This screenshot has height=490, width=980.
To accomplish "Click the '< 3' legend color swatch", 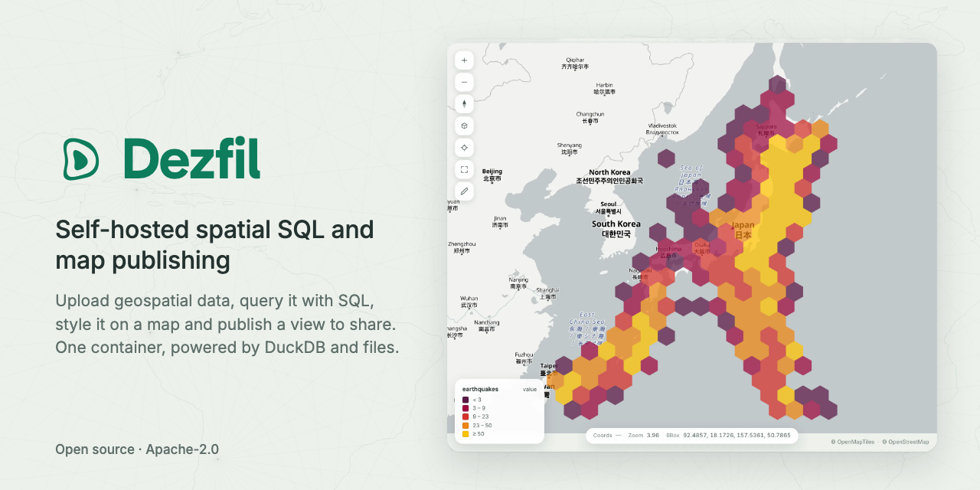I will [465, 400].
